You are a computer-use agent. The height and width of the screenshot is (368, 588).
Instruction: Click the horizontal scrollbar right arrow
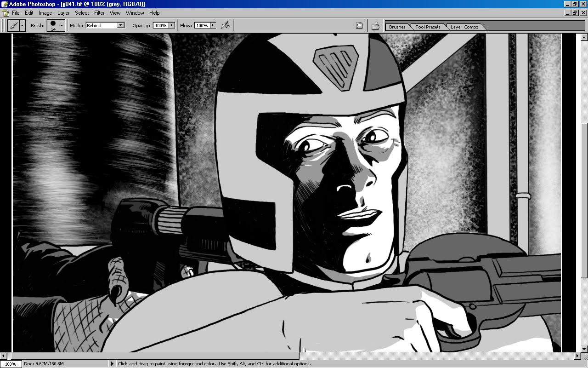tap(577, 356)
